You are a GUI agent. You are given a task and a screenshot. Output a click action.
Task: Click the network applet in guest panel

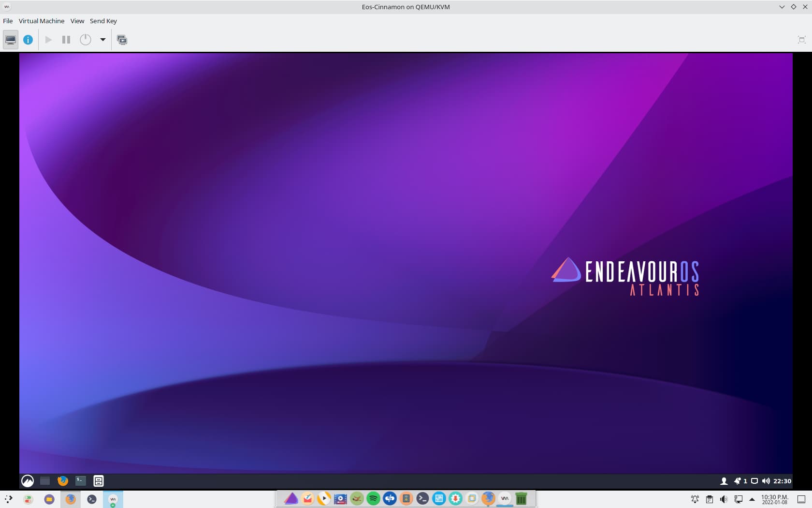coord(754,481)
